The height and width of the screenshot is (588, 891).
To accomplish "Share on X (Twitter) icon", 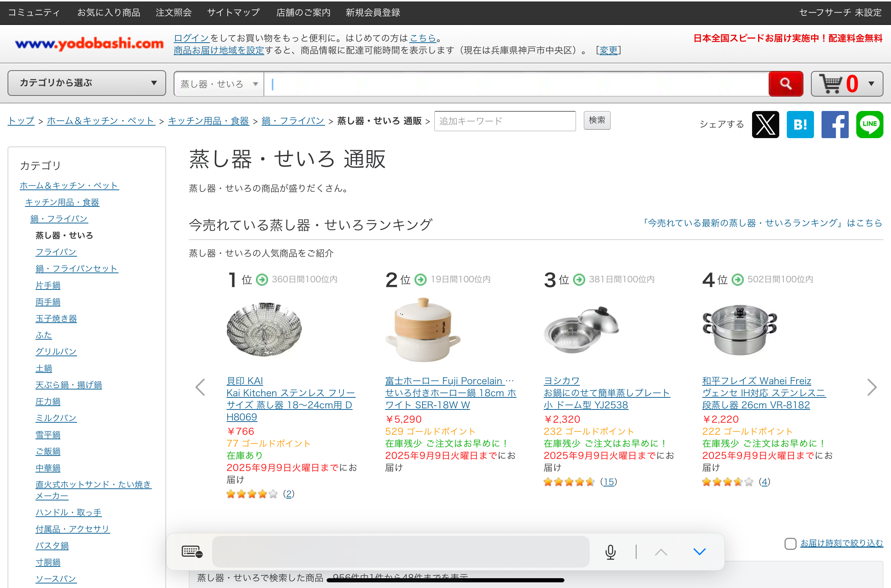I will (x=765, y=124).
